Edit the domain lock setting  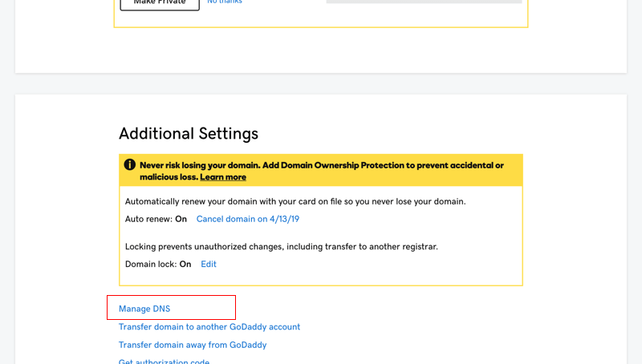point(209,264)
